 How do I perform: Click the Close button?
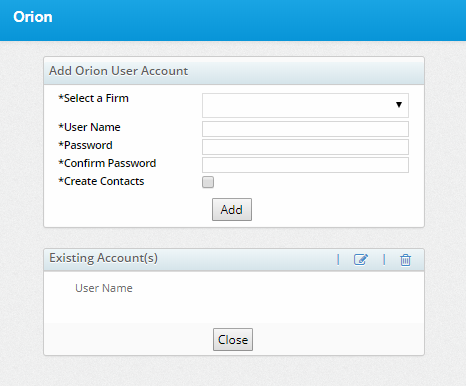[233, 340]
